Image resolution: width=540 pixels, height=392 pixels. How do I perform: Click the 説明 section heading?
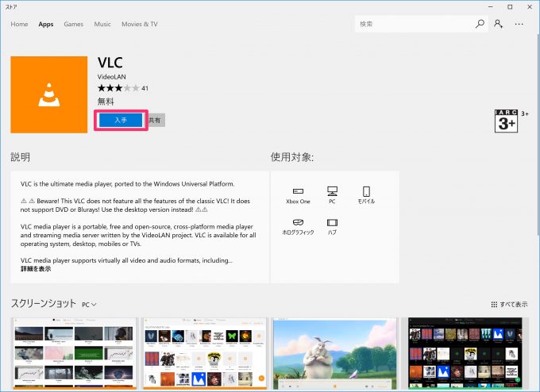(21, 157)
